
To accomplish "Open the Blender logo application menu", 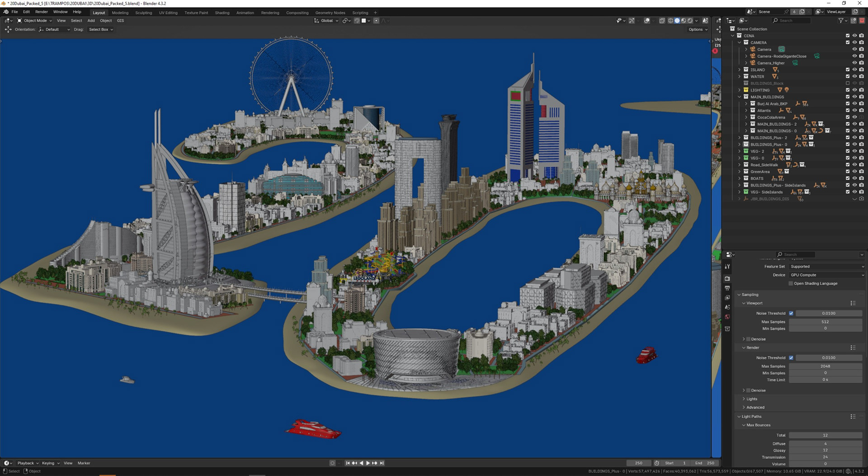I will 6,12.
